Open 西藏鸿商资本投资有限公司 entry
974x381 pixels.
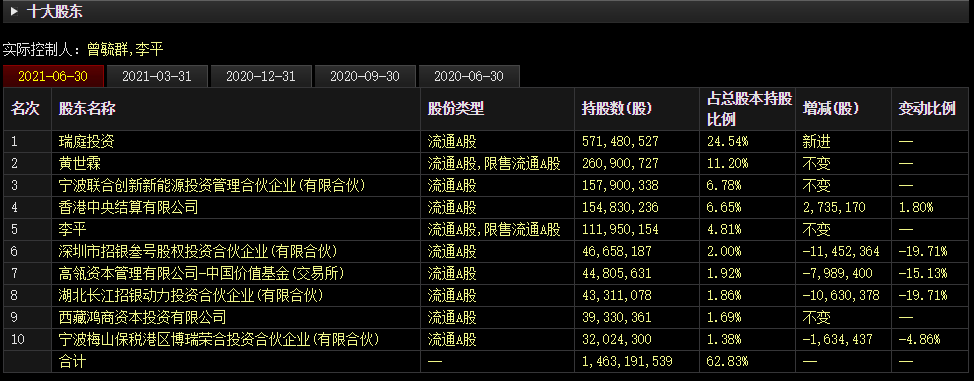[x=142, y=318]
